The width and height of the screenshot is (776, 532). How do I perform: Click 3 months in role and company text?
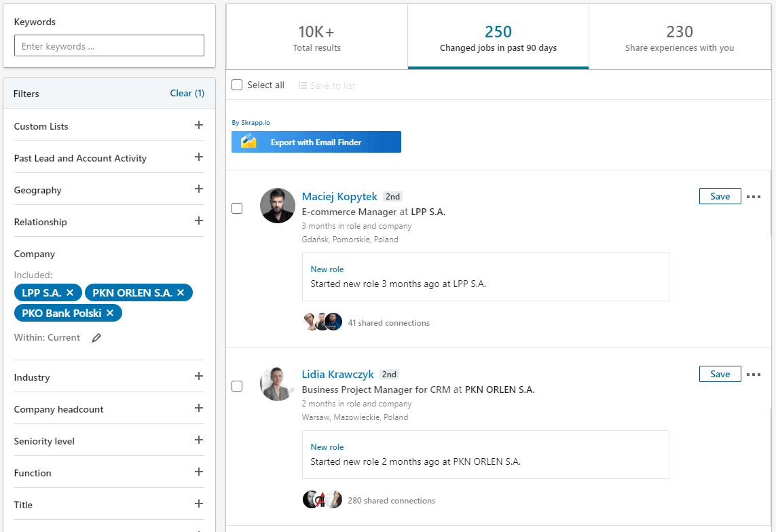(x=356, y=226)
